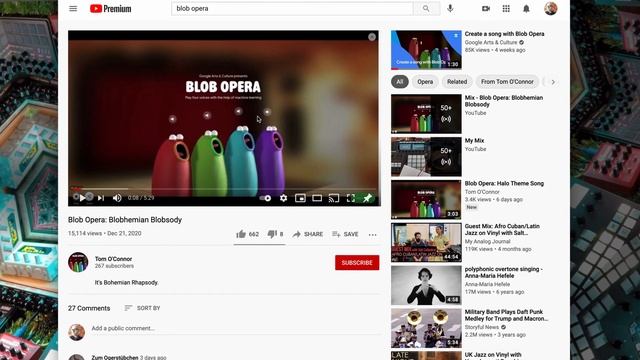Select the From Tom O'Connor chip
The width and height of the screenshot is (640, 360).
click(507, 82)
